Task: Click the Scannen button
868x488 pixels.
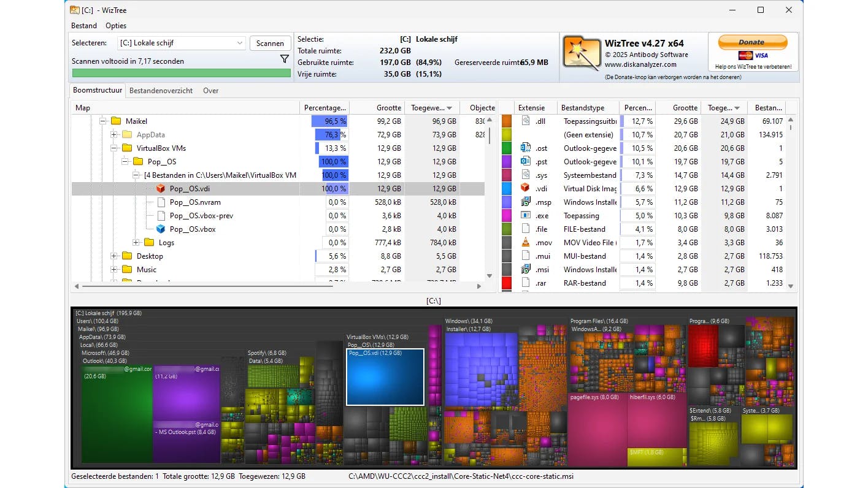Action: click(x=270, y=43)
